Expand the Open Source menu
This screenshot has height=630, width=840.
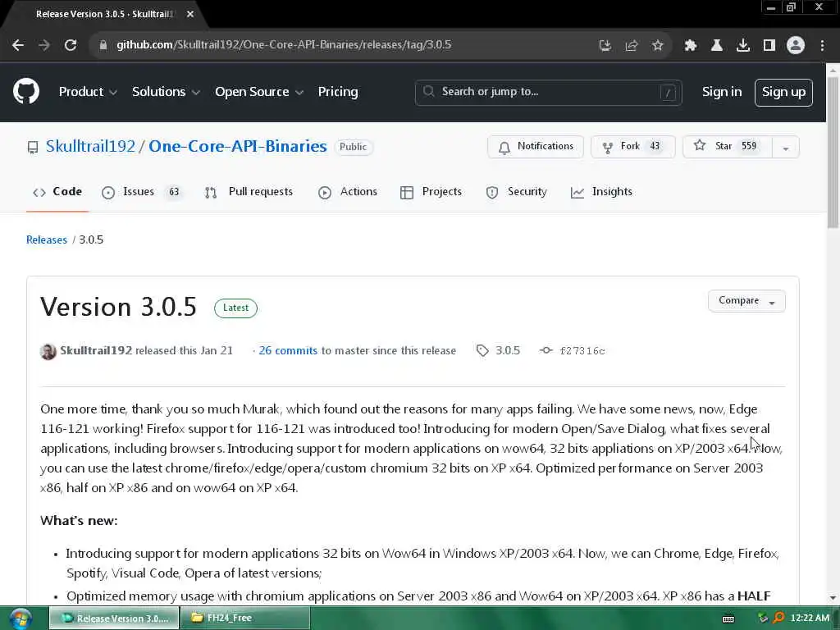(x=259, y=92)
